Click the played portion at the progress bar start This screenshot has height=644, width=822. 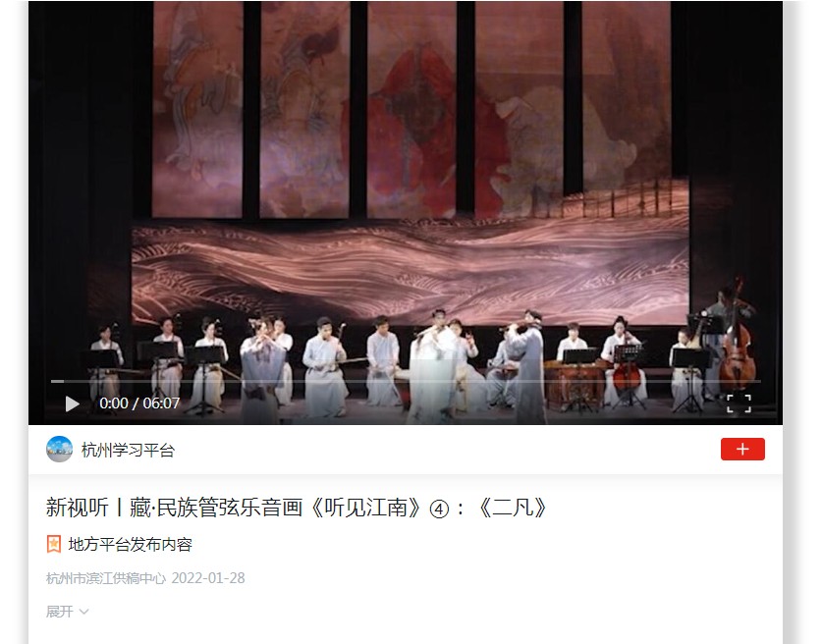57,382
